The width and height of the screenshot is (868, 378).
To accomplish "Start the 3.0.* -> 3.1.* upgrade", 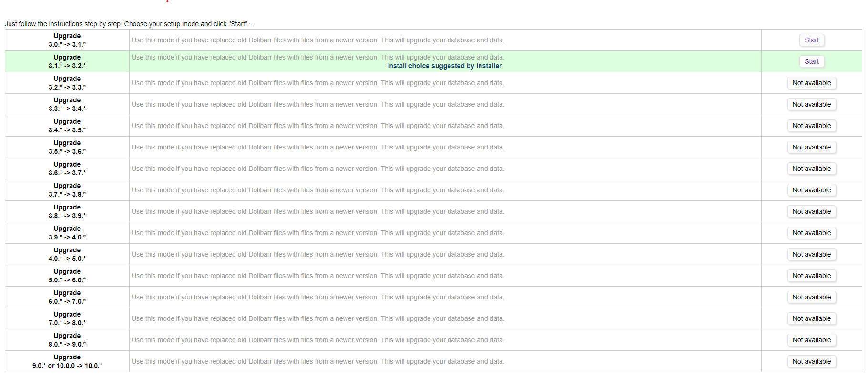I will (x=811, y=40).
